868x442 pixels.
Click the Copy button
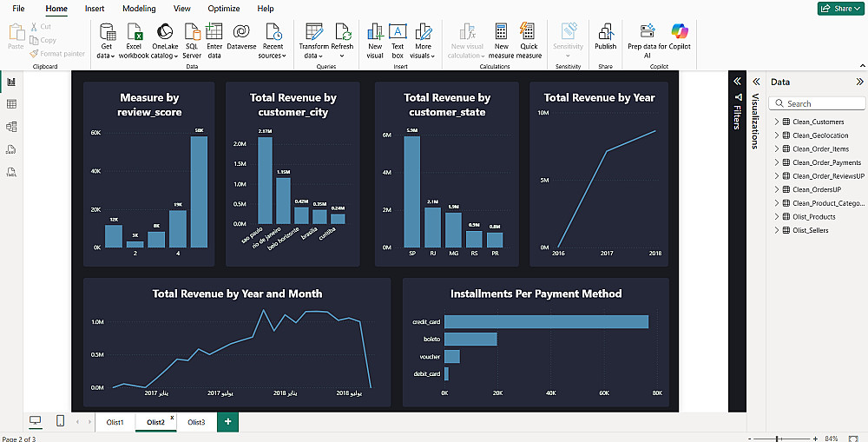click(43, 40)
